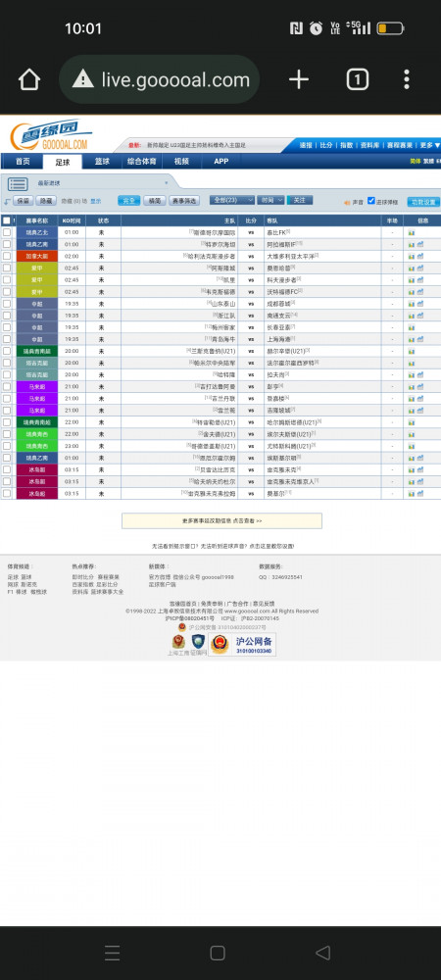Check the box for 青岛海牛 vs 上海海港 row

pyautogui.click(x=7, y=339)
